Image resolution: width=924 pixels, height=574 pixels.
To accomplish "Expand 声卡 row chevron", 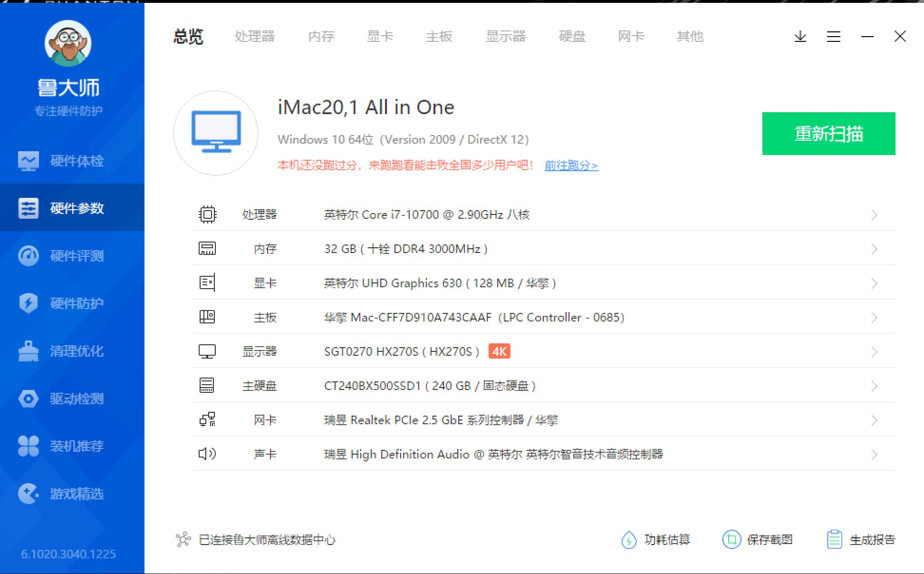I will [x=874, y=455].
